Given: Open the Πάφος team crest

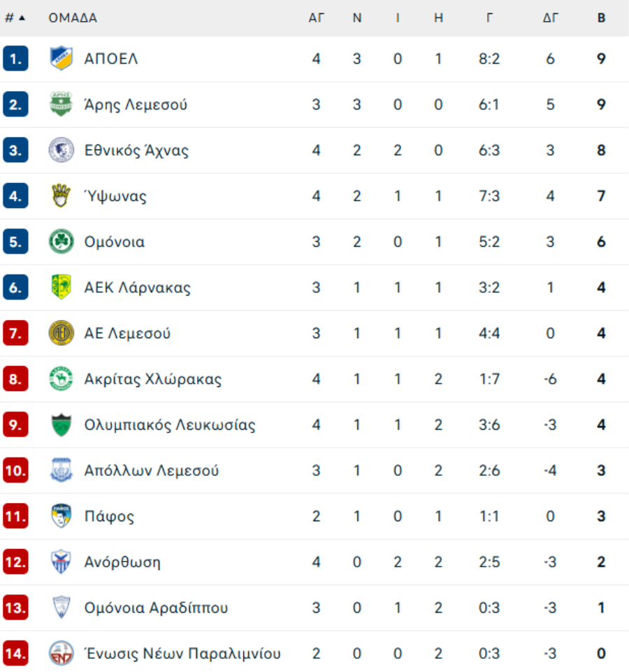Looking at the screenshot, I should coord(61,516).
